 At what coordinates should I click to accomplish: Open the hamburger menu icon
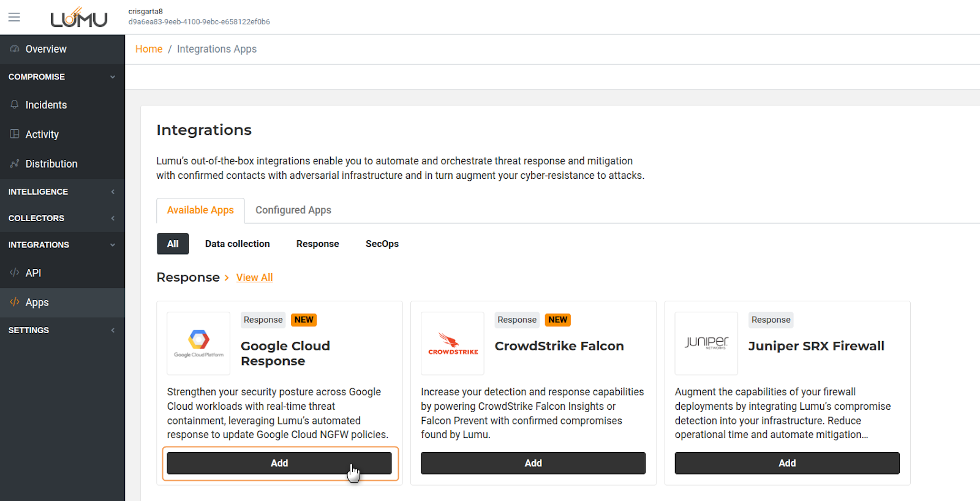click(14, 17)
